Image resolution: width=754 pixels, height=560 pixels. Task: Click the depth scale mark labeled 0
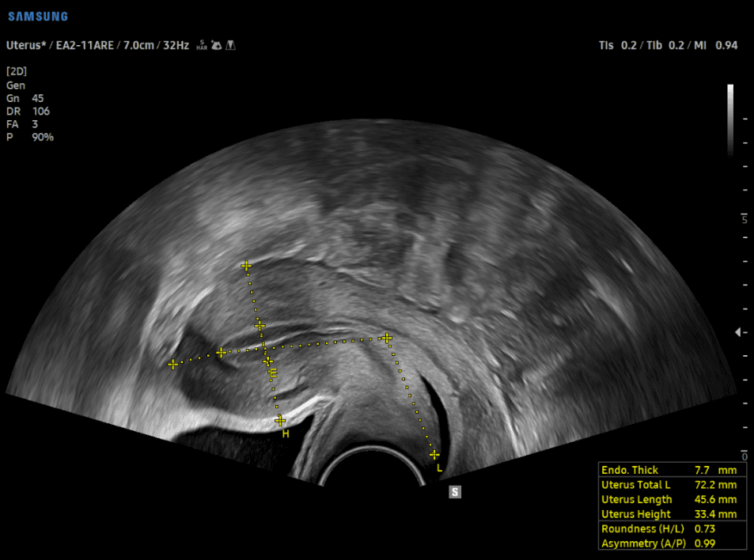click(745, 456)
